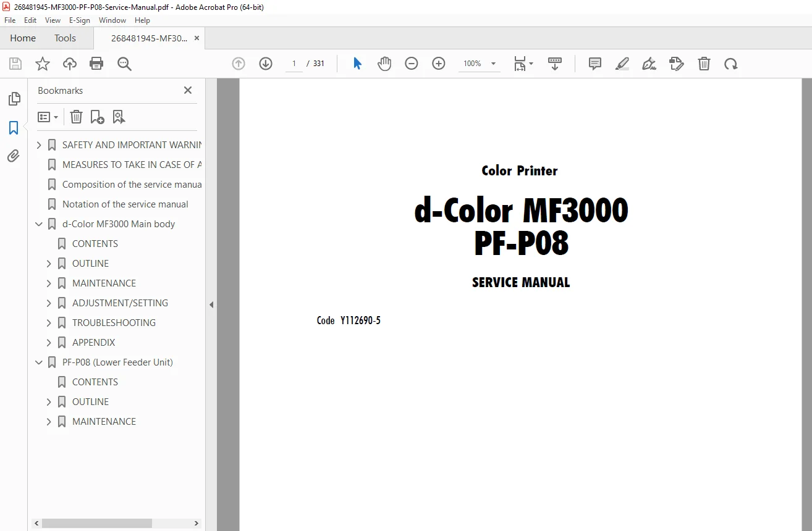The image size is (812, 531).
Task: Expand the first OUTLINE bookmark under Main body
Action: 49,264
